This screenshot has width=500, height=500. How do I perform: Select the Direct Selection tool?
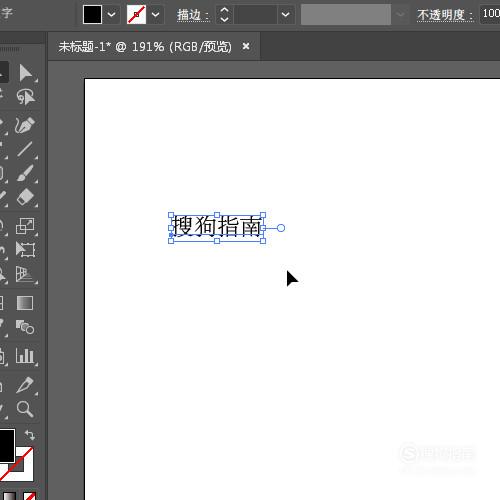[x=25, y=73]
